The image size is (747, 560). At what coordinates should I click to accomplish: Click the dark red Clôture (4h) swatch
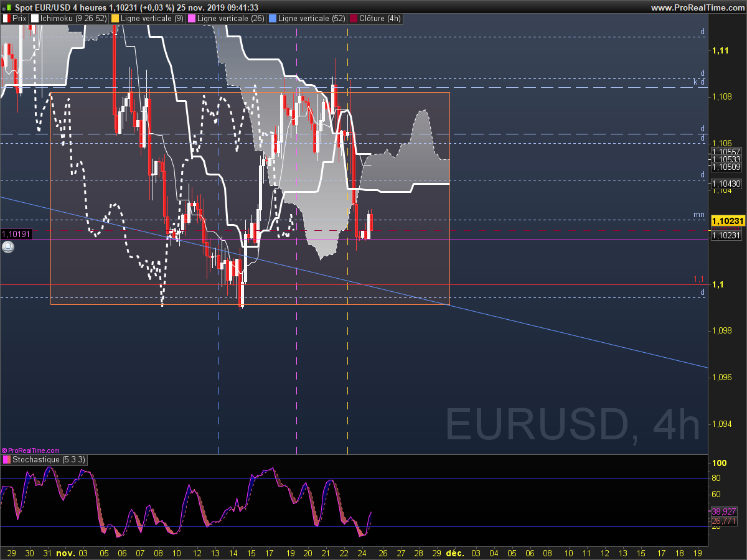354,19
